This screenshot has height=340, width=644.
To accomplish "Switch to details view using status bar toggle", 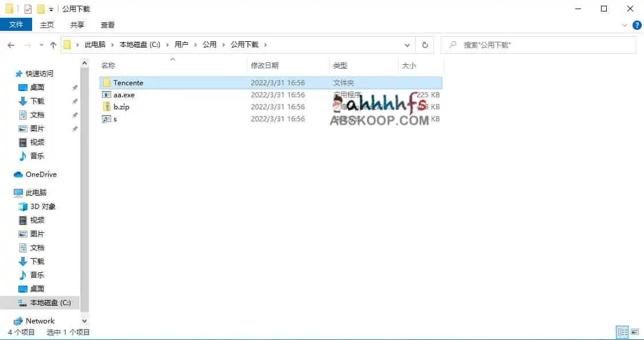I will [622, 332].
